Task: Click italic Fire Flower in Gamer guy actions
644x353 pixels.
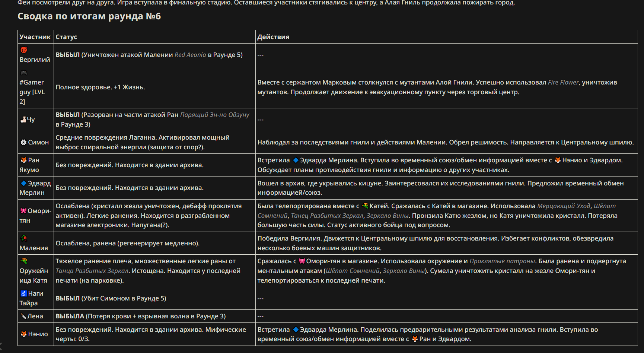Action: click(x=563, y=82)
